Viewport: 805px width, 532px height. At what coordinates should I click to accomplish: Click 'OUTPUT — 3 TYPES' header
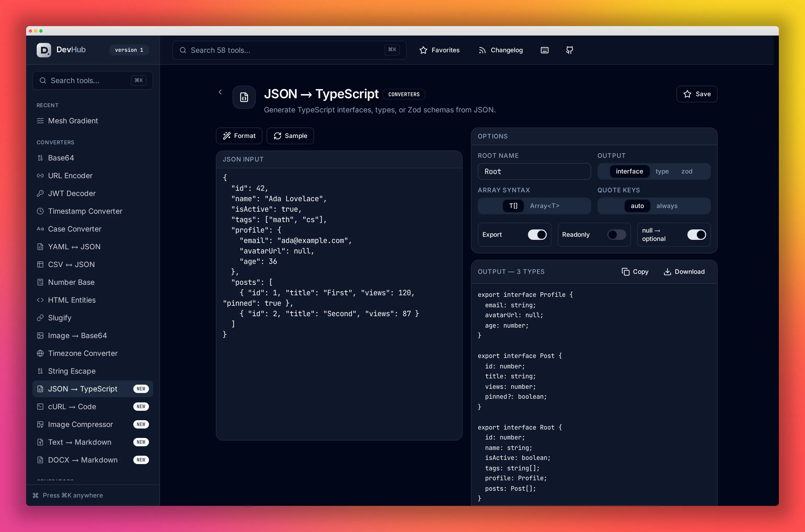[x=511, y=271]
